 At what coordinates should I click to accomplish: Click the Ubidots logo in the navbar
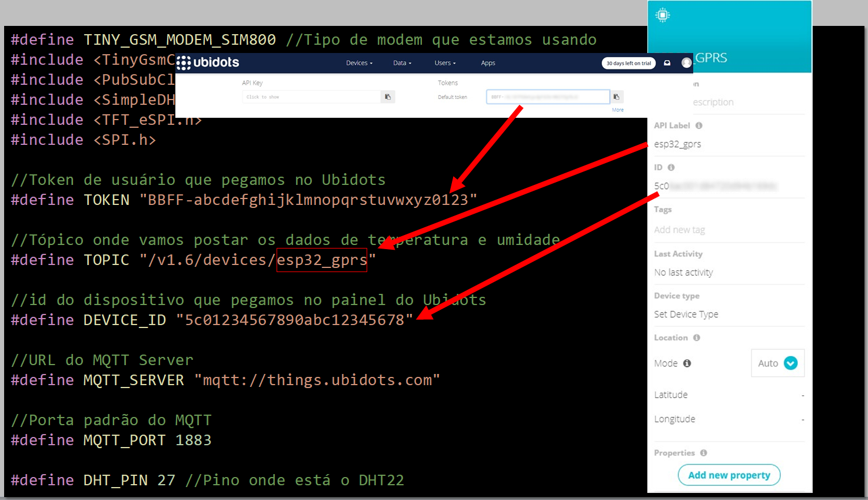(208, 62)
